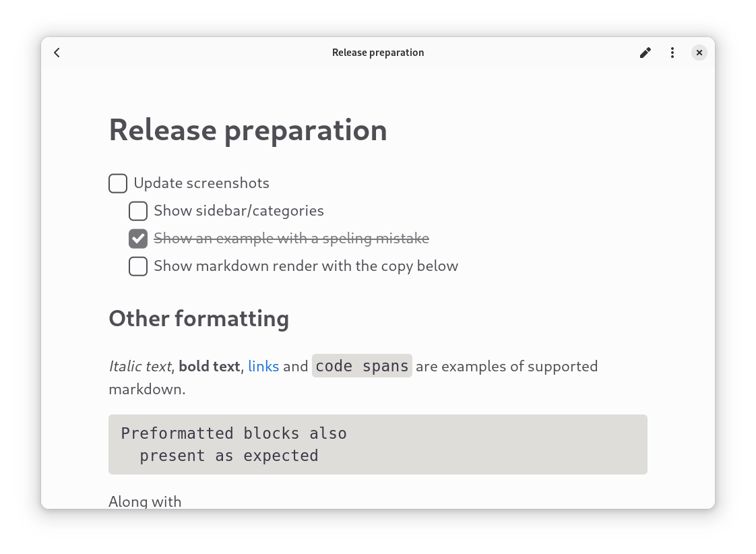This screenshot has height=554, width=756.
Task: Click the "Update screenshots" task label
Action: click(x=201, y=183)
